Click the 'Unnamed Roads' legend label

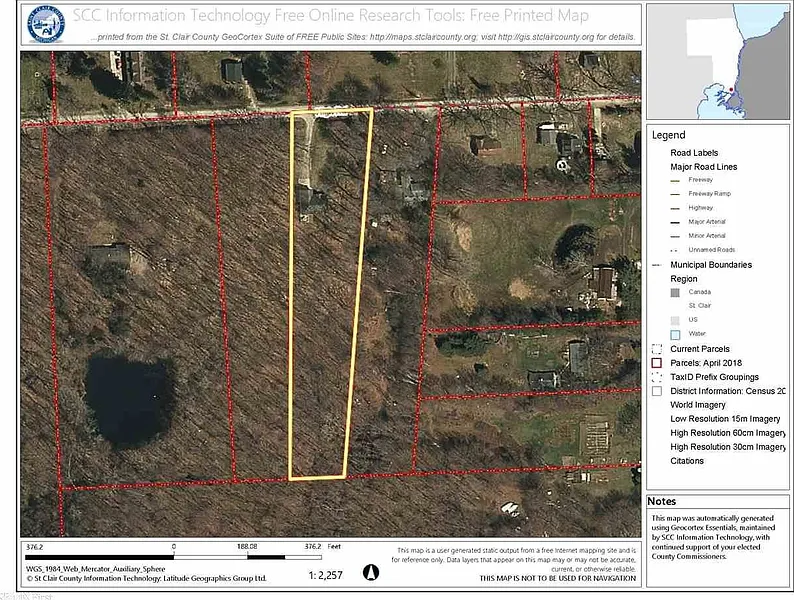[x=711, y=250]
